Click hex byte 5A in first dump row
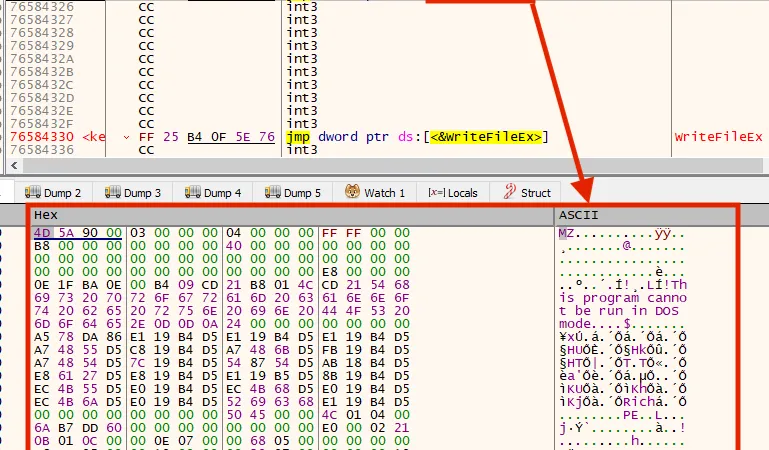The height and width of the screenshot is (450, 769). [66, 233]
